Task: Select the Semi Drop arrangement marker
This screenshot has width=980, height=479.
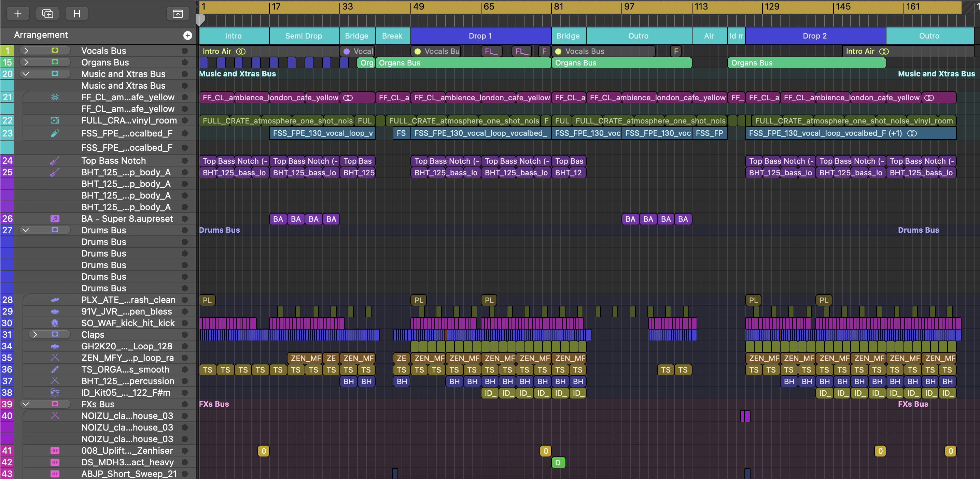Action: pyautogui.click(x=304, y=36)
